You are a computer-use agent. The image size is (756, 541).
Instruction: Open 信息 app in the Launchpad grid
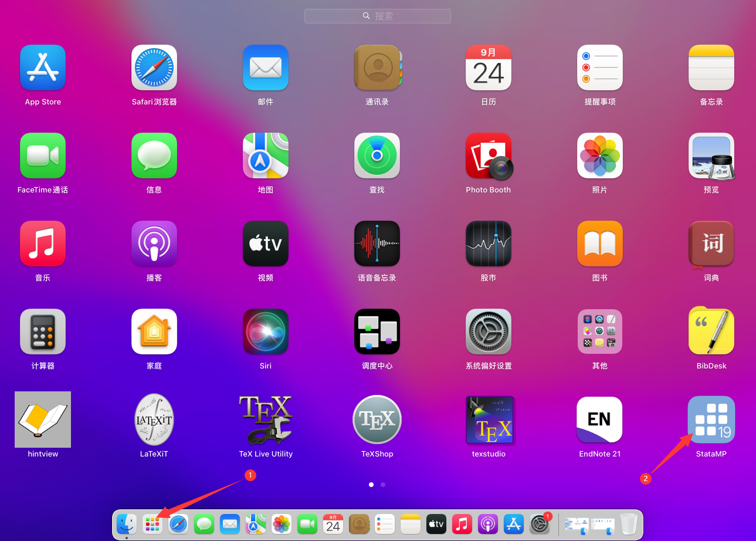click(154, 155)
